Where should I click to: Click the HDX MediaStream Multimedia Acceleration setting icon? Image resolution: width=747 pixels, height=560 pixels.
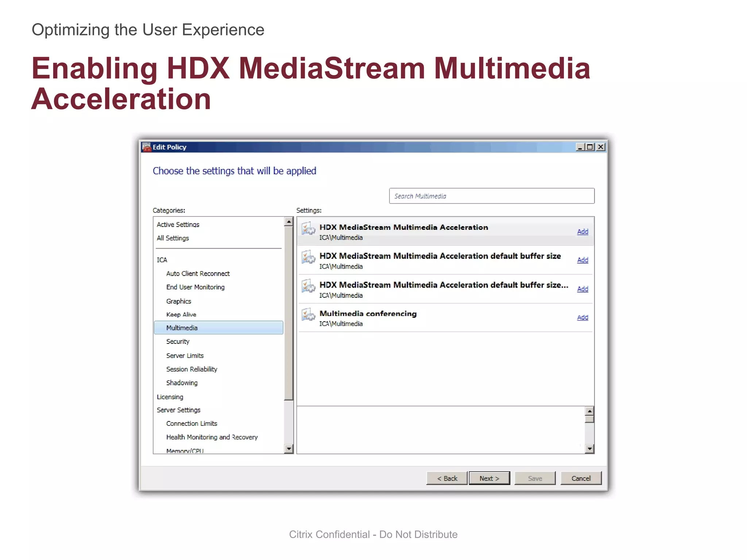pyautogui.click(x=308, y=229)
